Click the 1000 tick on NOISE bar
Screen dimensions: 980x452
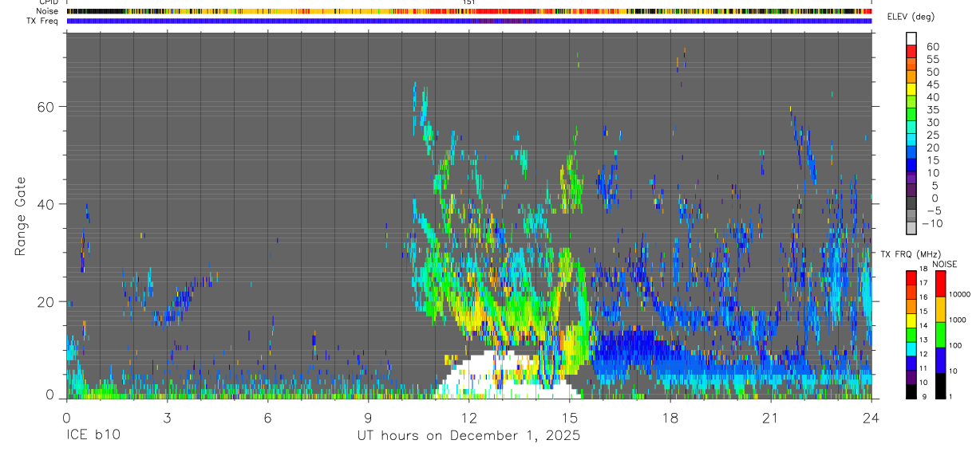[x=956, y=320]
